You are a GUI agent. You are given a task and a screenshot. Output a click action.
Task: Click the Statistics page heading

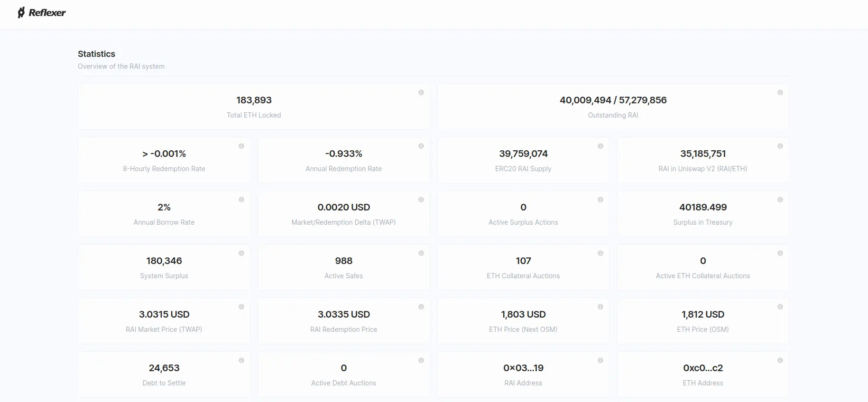(x=96, y=54)
